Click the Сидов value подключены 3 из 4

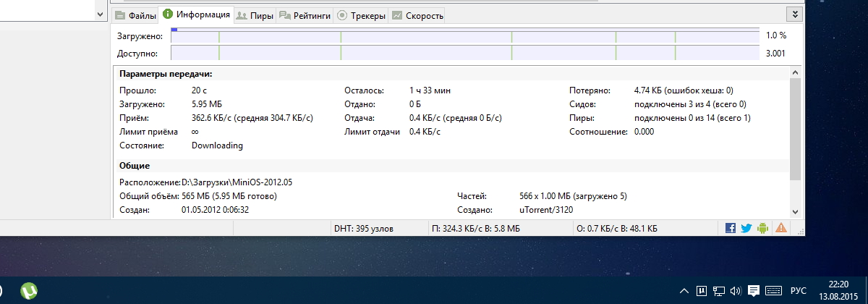coord(690,104)
